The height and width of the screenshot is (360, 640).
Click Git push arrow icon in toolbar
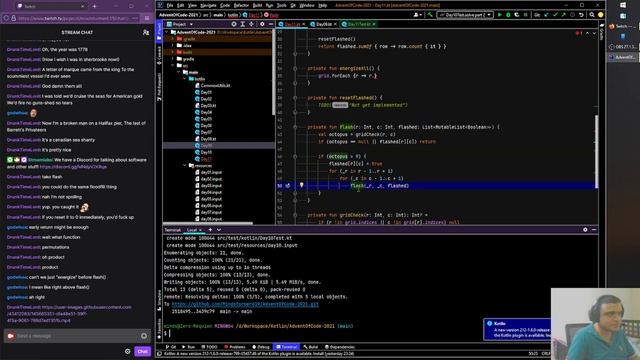click(564, 15)
